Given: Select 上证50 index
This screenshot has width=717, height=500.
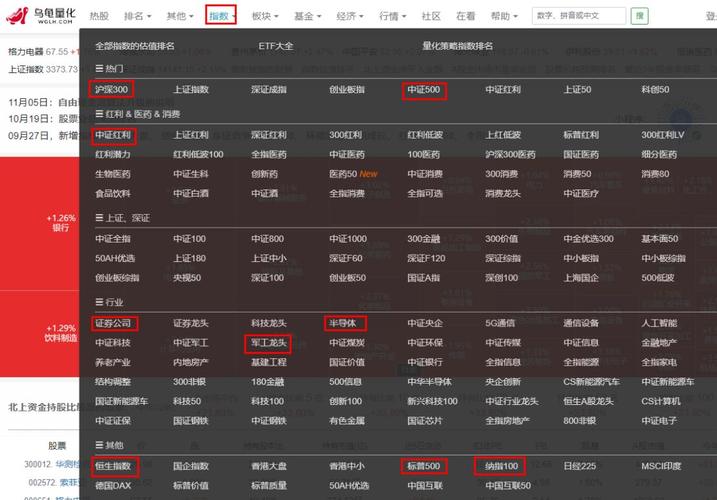Looking at the screenshot, I should (x=578, y=89).
